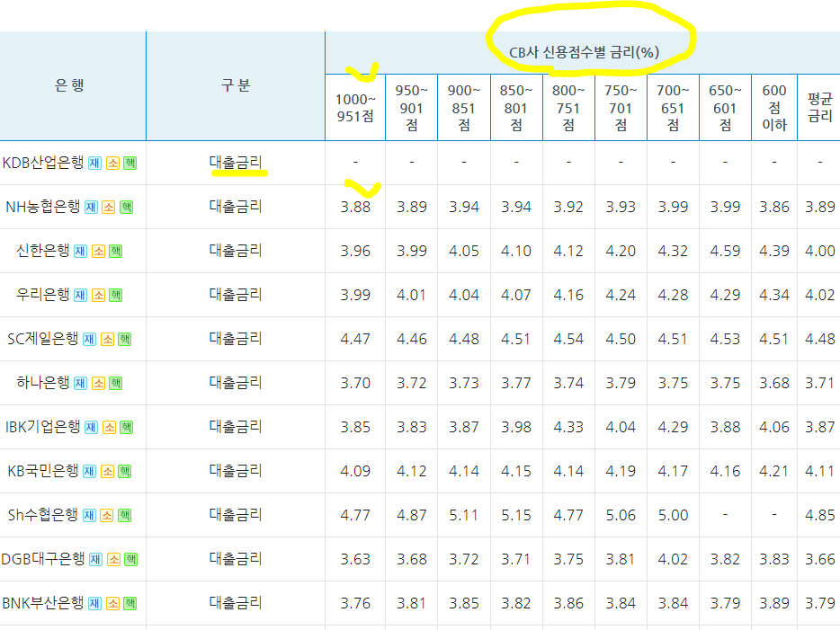Click the 1000~951점 column header

pyautogui.click(x=355, y=108)
